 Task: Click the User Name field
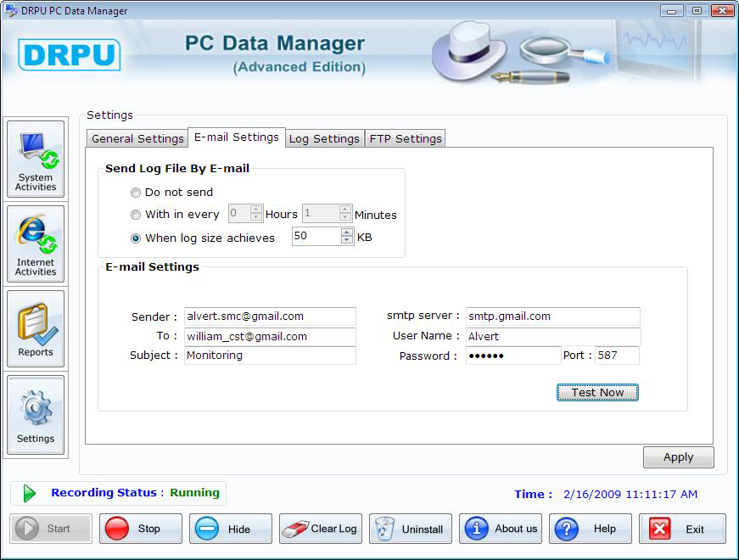[x=553, y=337]
